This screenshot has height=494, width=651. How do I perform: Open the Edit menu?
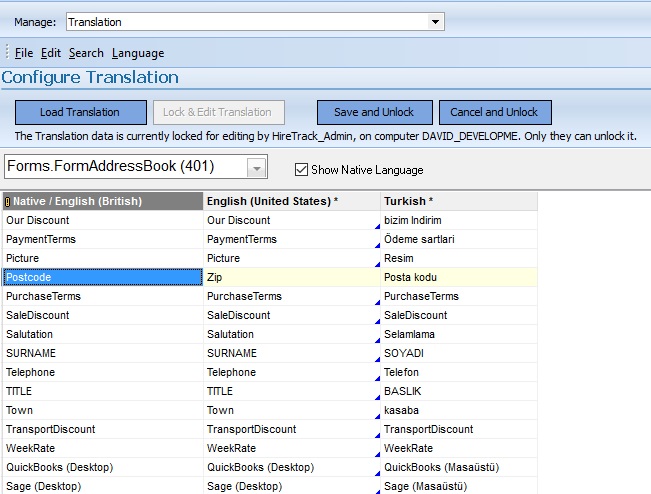click(51, 53)
